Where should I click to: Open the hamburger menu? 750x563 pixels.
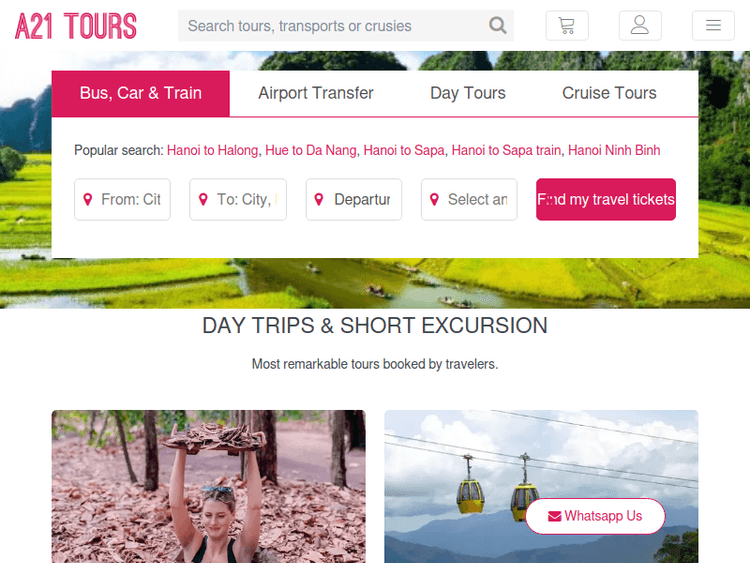point(713,25)
